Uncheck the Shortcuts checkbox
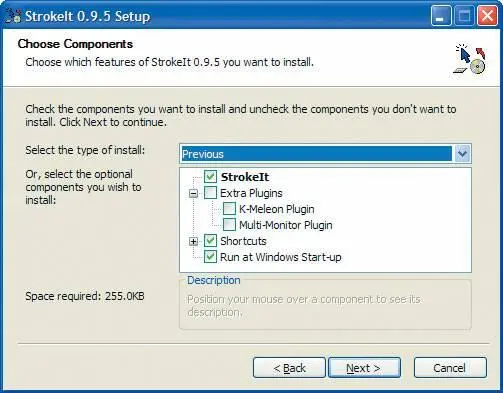This screenshot has width=503, height=393. [x=210, y=241]
